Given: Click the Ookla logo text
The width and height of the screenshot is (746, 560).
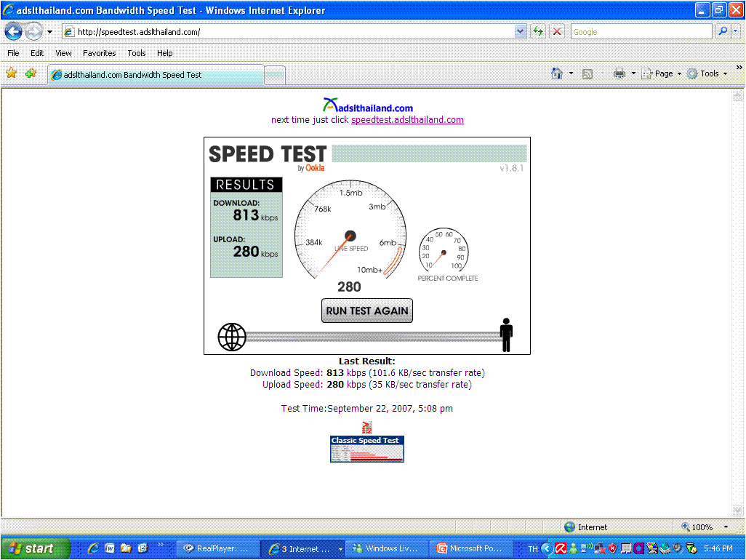Looking at the screenshot, I should point(315,168).
